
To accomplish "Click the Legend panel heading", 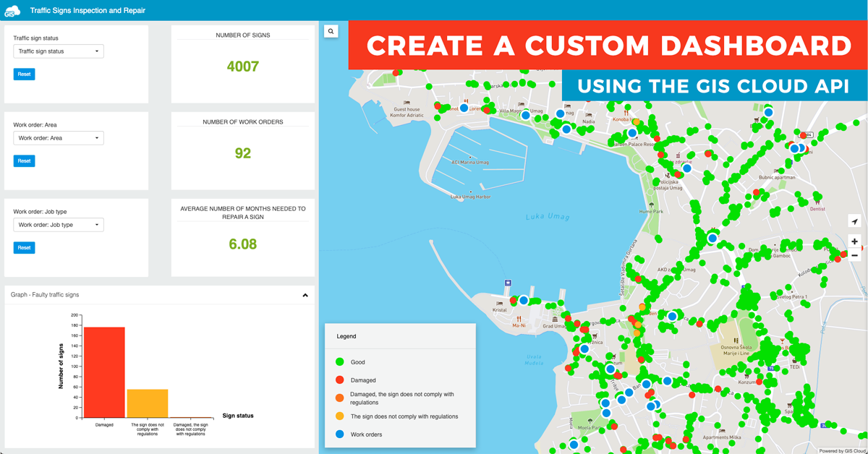I will tap(346, 336).
